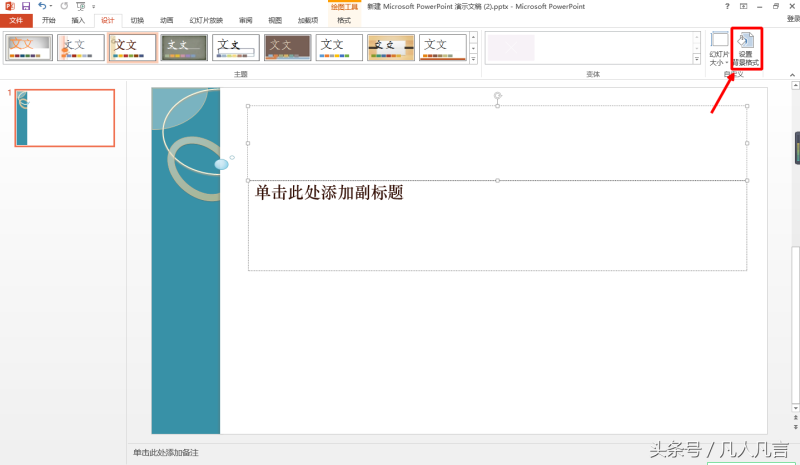This screenshot has width=800, height=465.
Task: Open the Ribbon Display Options icon
Action: pyautogui.click(x=743, y=6)
